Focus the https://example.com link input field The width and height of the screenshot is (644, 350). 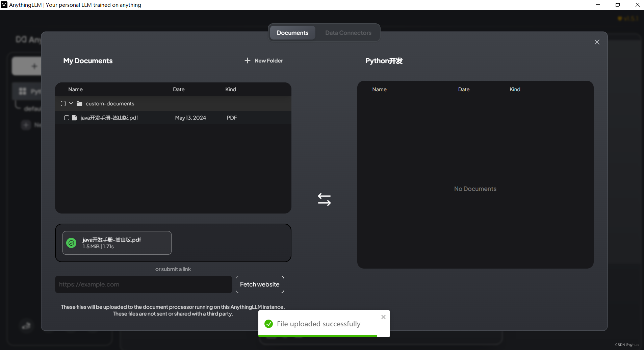click(x=144, y=284)
